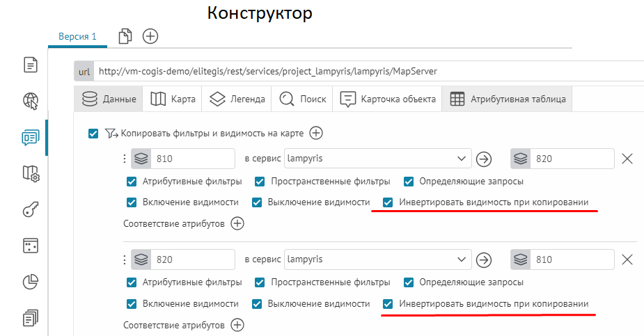Viewport: 644px width, 336px height.
Task: Expand the lampyris service dropdown in second rule
Action: pyautogui.click(x=461, y=260)
